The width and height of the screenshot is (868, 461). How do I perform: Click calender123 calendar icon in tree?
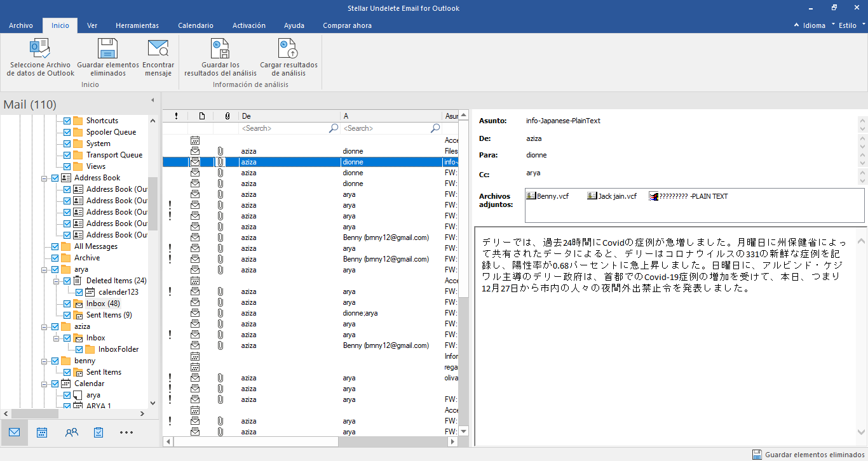pos(90,292)
